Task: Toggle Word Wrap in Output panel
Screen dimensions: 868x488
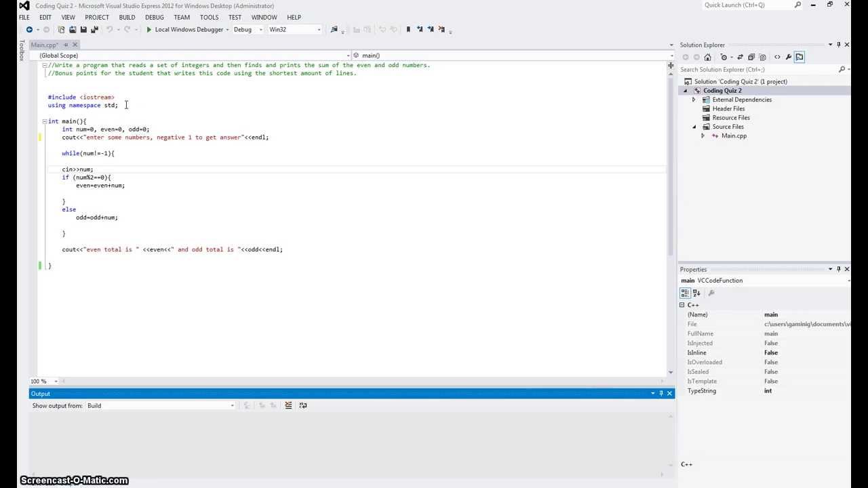Action: 303,405
